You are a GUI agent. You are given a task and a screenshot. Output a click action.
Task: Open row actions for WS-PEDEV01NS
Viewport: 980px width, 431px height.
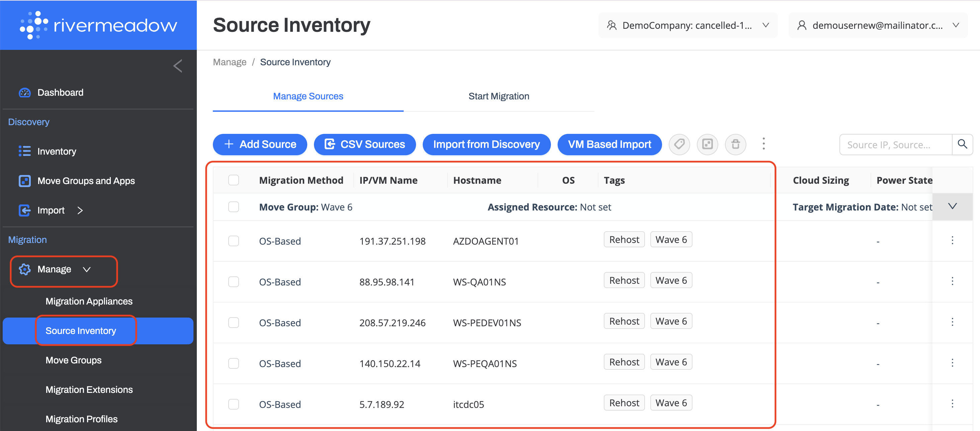click(952, 322)
